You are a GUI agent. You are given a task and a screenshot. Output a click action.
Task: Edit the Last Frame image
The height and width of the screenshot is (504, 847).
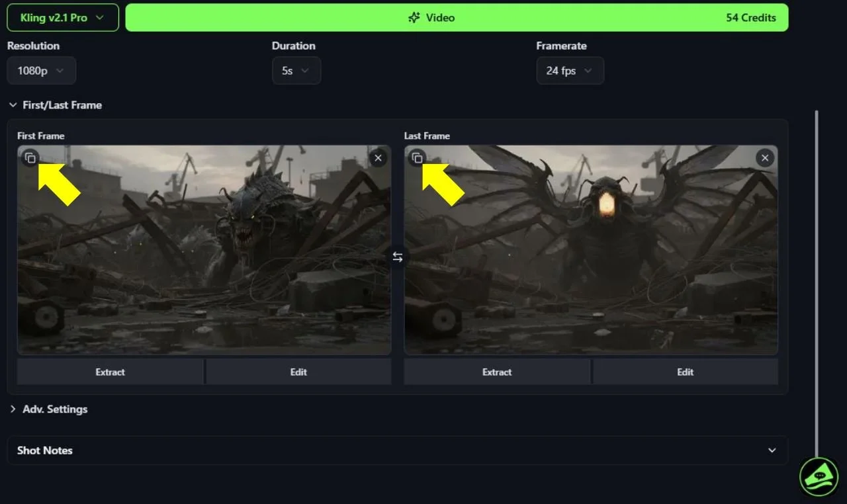(x=686, y=372)
